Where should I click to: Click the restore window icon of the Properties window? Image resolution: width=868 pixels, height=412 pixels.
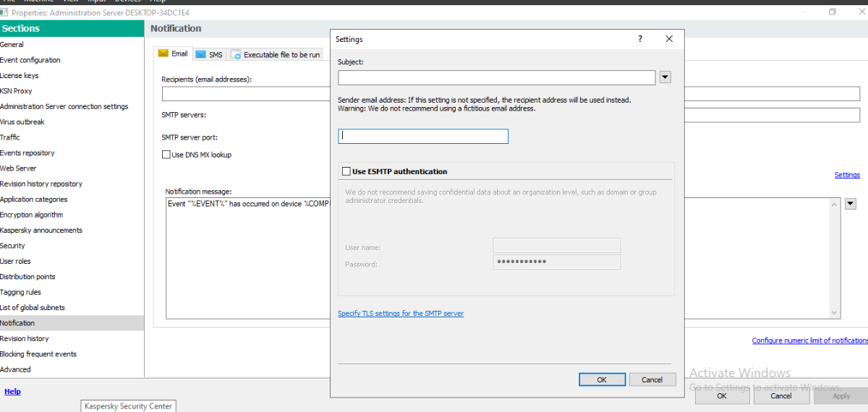pyautogui.click(x=833, y=12)
